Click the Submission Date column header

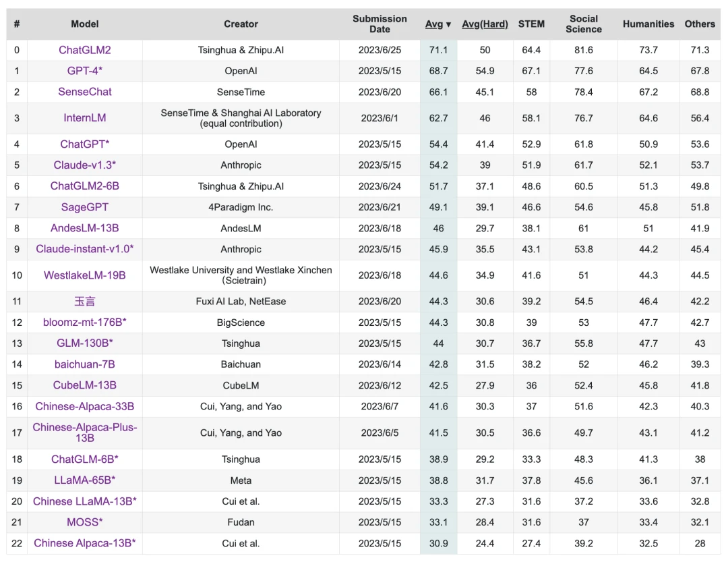point(380,24)
